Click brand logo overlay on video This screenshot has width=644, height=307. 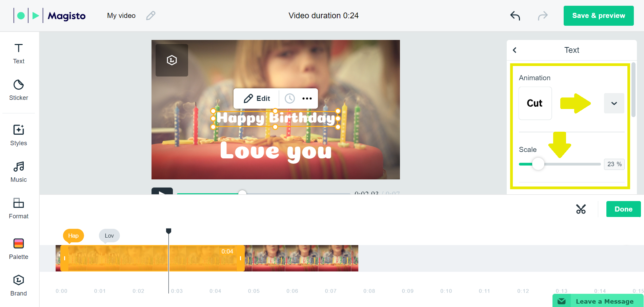(172, 60)
